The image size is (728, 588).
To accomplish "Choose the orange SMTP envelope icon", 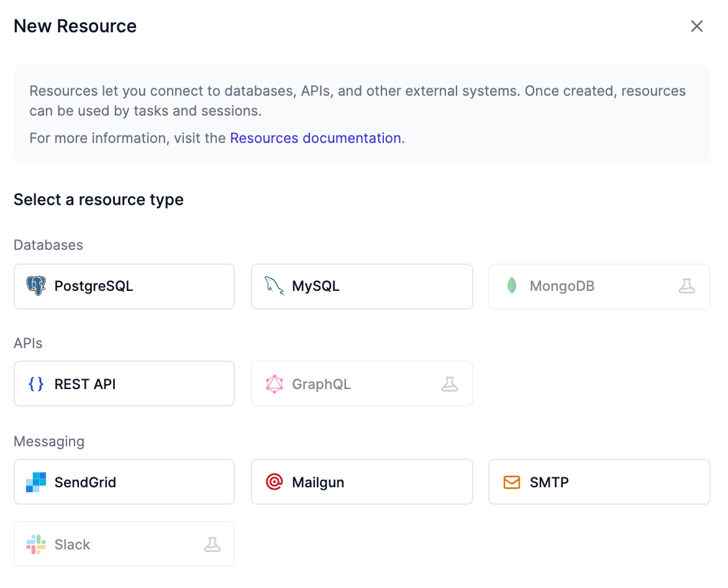I will pyautogui.click(x=512, y=482).
